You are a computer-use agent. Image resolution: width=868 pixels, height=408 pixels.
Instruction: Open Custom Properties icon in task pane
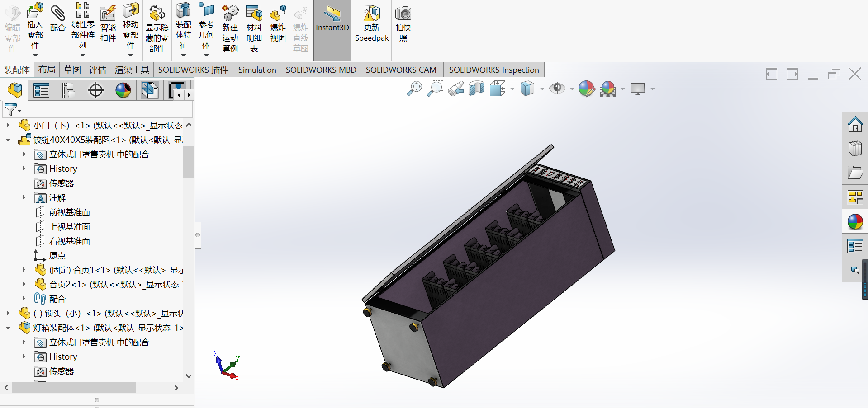pos(855,246)
